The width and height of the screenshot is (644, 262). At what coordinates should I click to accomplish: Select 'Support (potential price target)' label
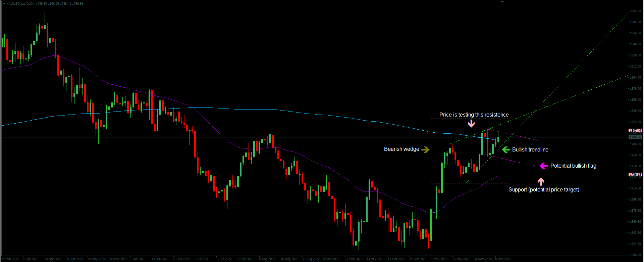click(x=543, y=190)
